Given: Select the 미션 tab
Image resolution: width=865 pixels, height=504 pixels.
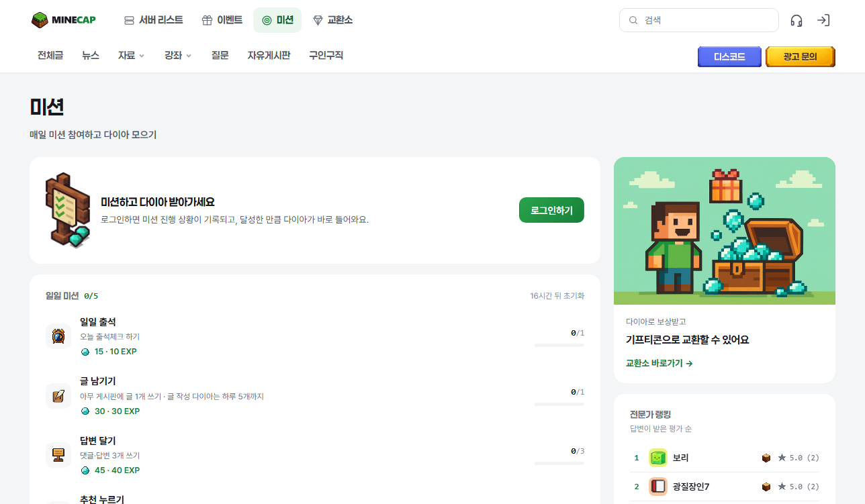Looking at the screenshot, I should [277, 20].
